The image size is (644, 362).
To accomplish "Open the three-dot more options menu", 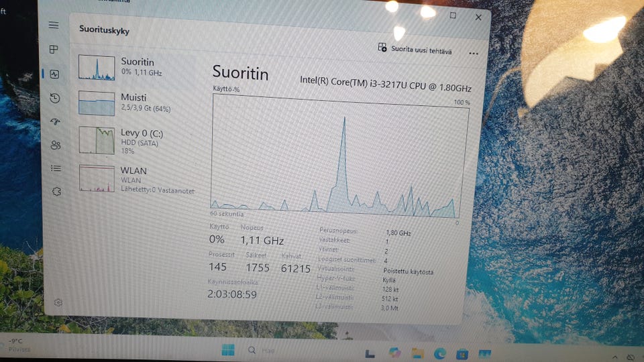I will tap(473, 54).
